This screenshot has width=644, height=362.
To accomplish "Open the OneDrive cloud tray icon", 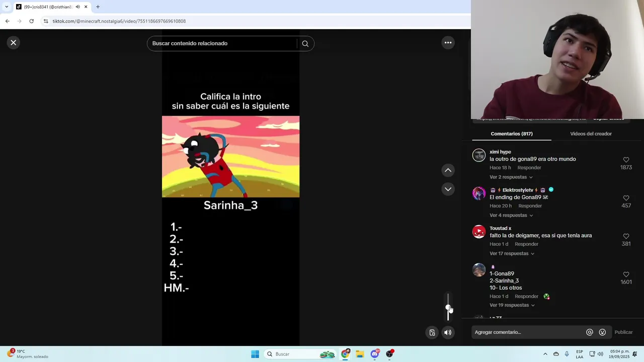I will (556, 354).
